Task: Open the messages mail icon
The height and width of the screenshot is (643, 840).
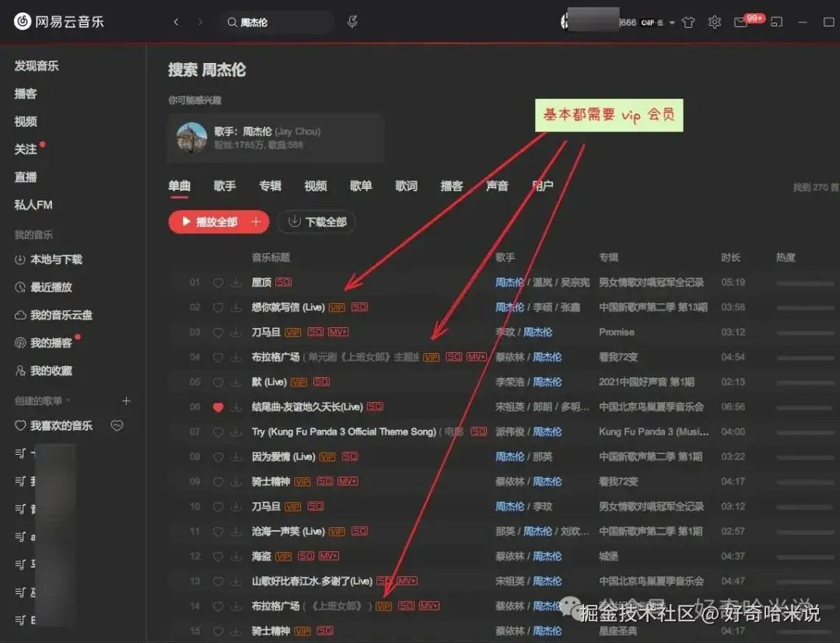Action: pos(740,23)
